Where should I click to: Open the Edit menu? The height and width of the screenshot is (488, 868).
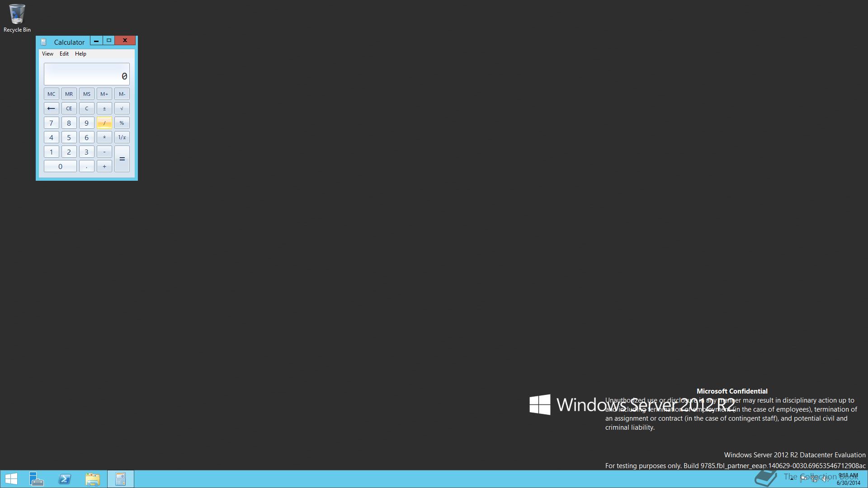pyautogui.click(x=64, y=54)
